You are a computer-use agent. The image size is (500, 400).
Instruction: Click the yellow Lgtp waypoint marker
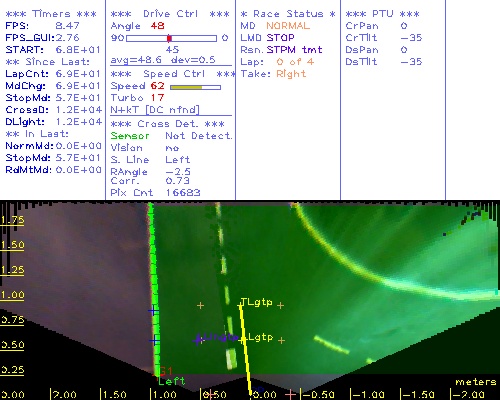click(x=242, y=340)
